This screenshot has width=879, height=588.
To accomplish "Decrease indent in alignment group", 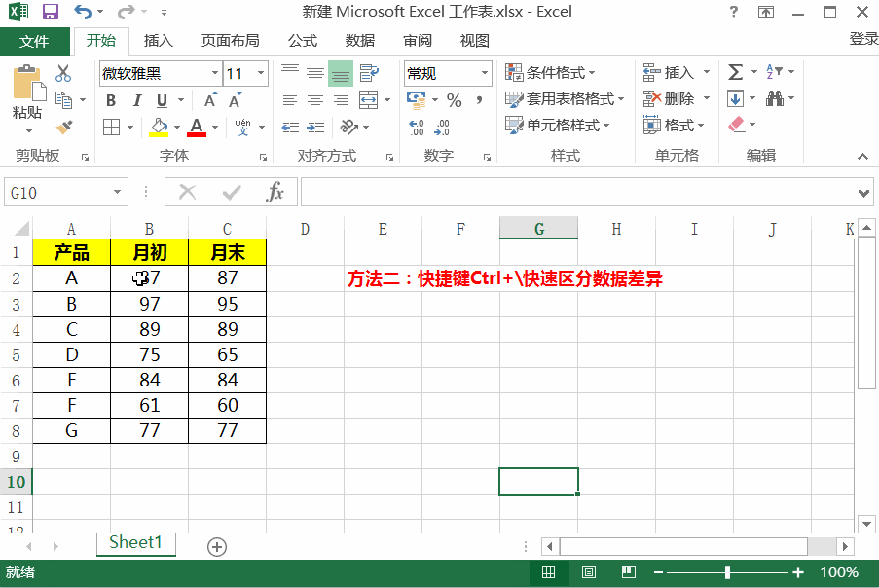I will coord(290,128).
